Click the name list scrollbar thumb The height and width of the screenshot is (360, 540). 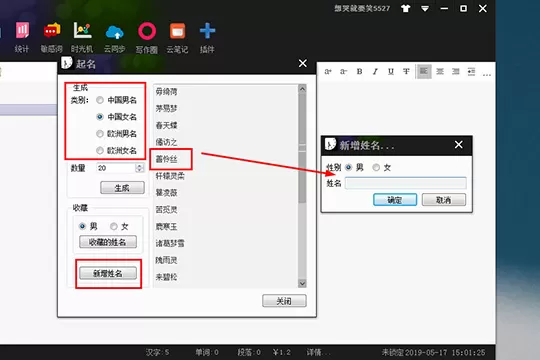pyautogui.click(x=302, y=148)
